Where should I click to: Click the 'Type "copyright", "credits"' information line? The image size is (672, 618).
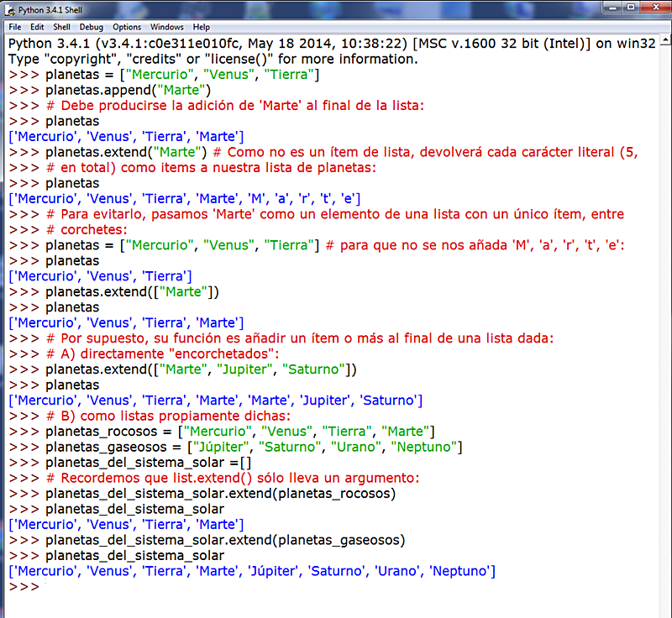[x=213, y=59]
